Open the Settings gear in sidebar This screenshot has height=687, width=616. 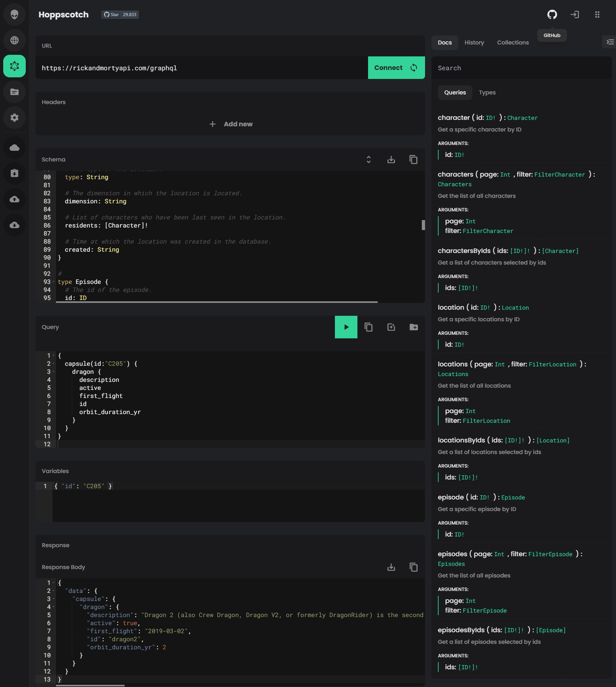click(x=14, y=118)
